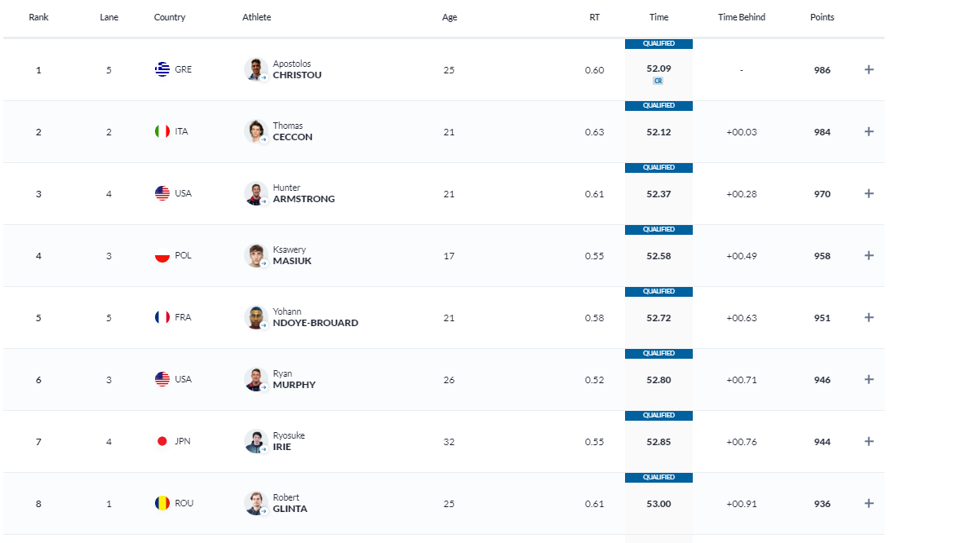This screenshot has width=980, height=543.
Task: Expand Hunter Armstrong's plus icon
Action: pyautogui.click(x=869, y=194)
